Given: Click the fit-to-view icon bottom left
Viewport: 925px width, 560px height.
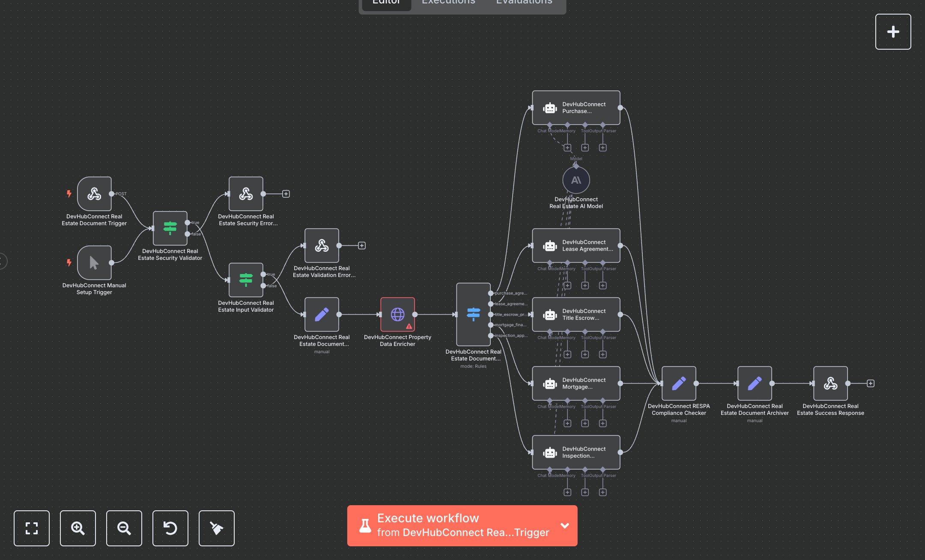Looking at the screenshot, I should click(x=32, y=528).
